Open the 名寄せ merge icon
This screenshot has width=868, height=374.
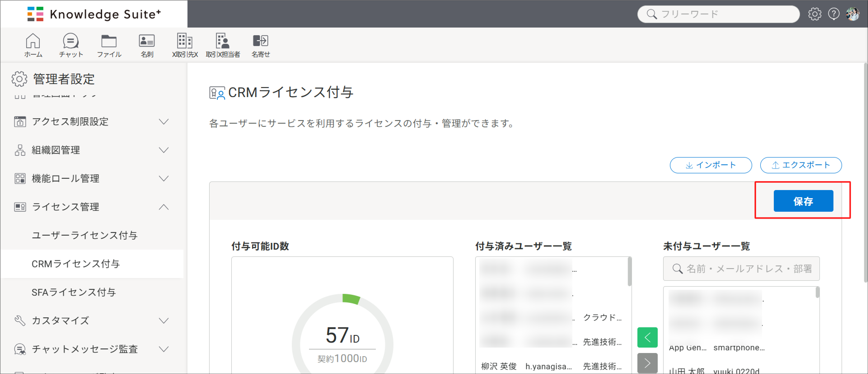pos(260,41)
